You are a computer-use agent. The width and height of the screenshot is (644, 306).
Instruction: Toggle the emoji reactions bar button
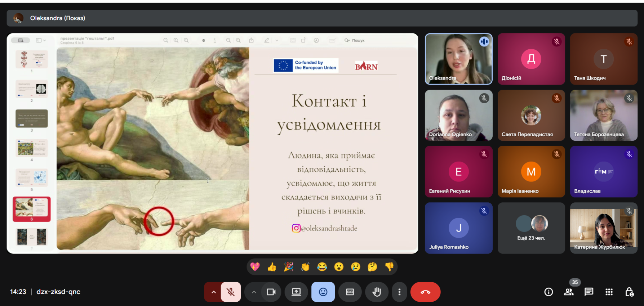(x=323, y=292)
